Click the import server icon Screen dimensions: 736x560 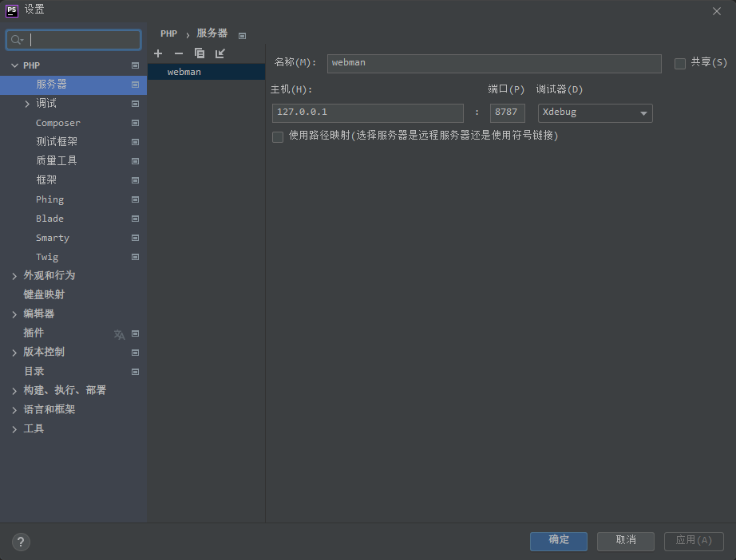pos(220,53)
